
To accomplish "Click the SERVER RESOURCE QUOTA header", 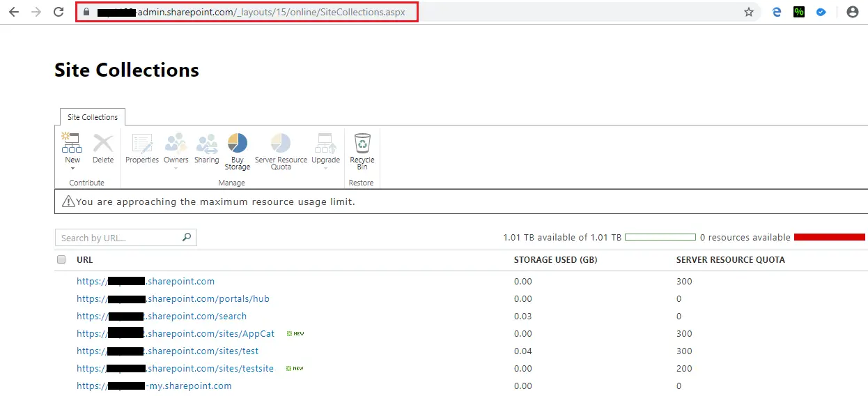I will [731, 259].
